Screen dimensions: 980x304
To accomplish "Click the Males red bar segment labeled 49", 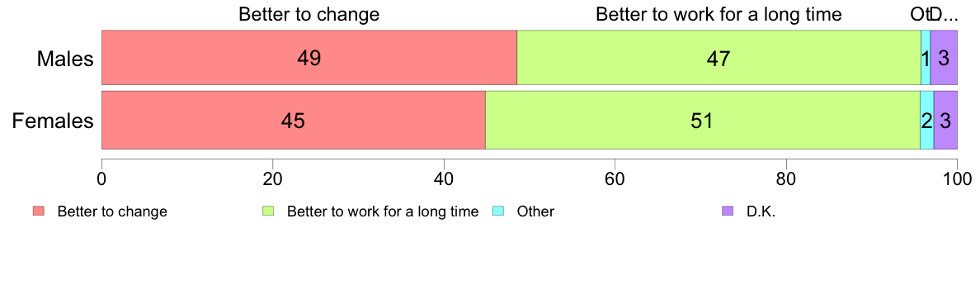I will click(x=309, y=58).
